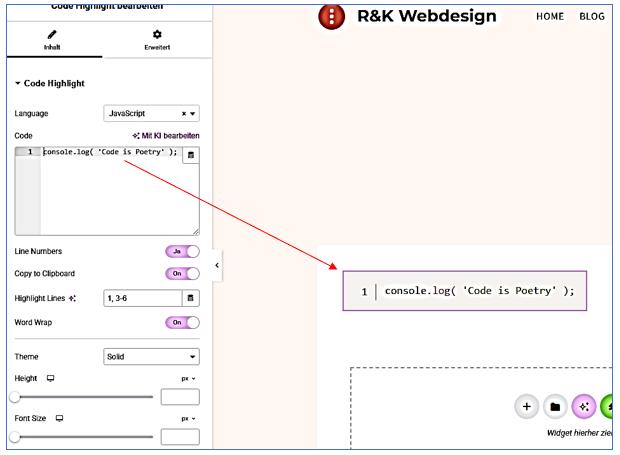The image size is (620, 455).
Task: Open template library folder icon
Action: point(555,407)
